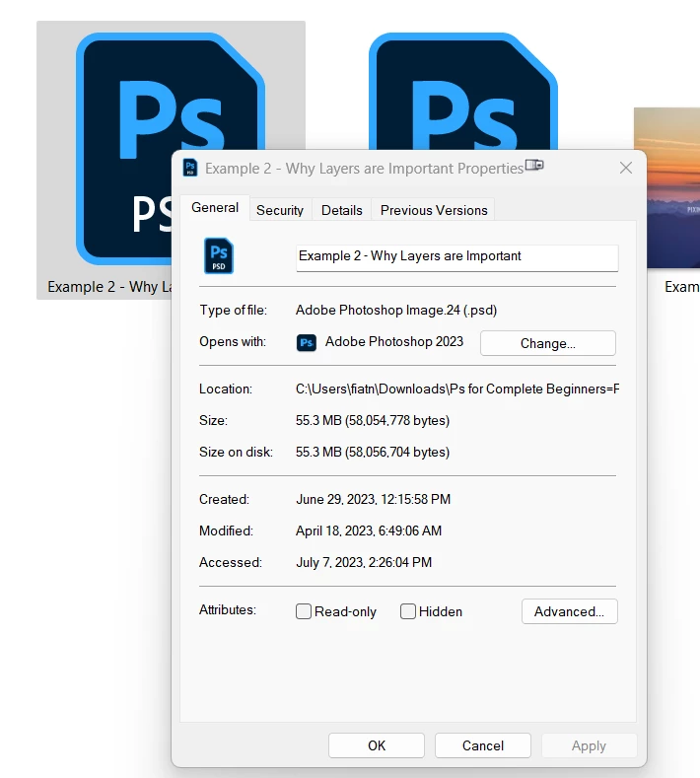Screen dimensions: 700x778
Task: Open the Security tab
Action: pos(280,210)
